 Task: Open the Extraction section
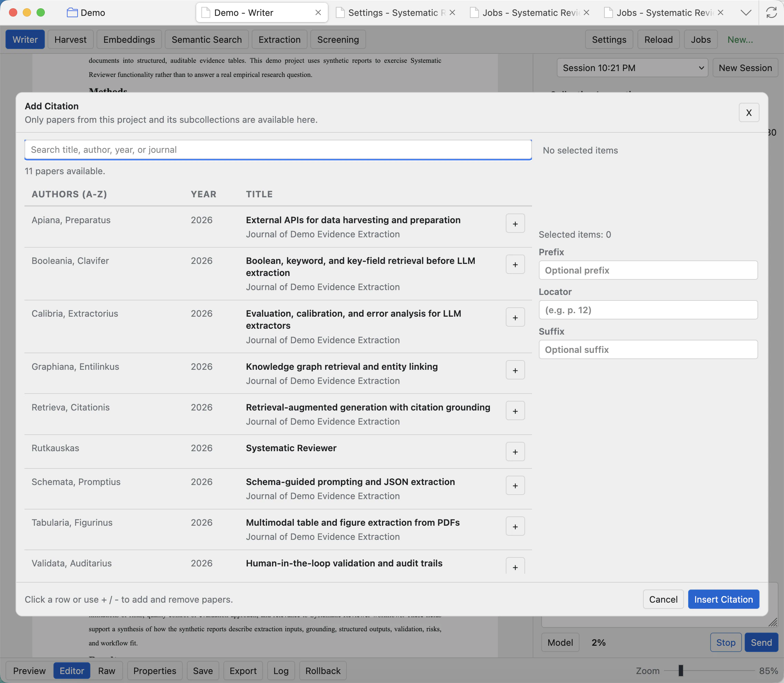(279, 40)
